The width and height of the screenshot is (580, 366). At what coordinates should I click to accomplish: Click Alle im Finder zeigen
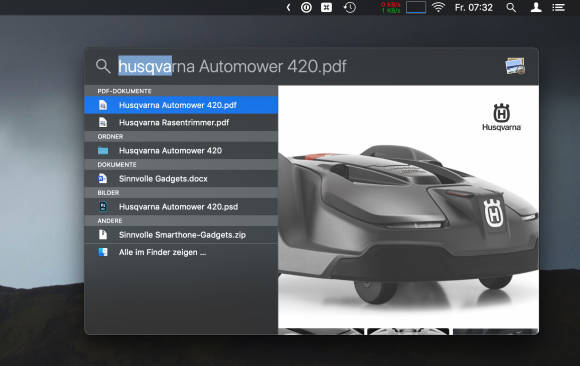pyautogui.click(x=181, y=252)
